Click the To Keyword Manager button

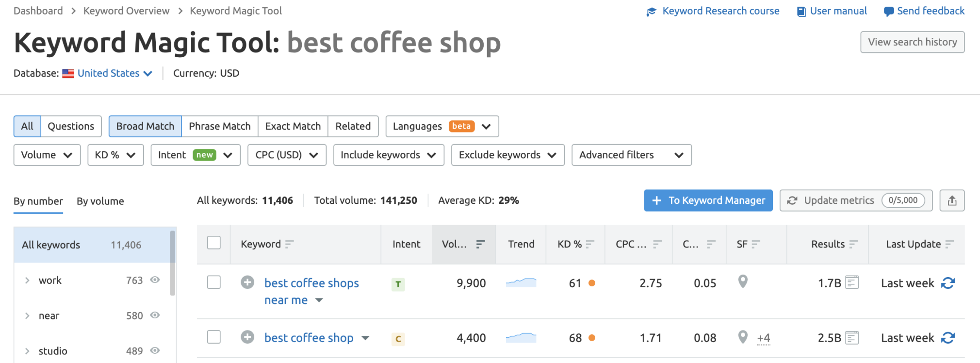[x=708, y=200]
